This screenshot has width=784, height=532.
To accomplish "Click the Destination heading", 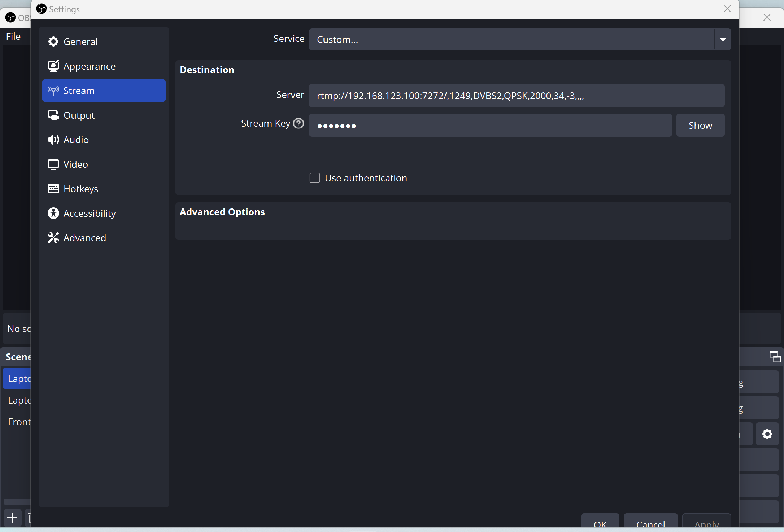I will click(207, 70).
